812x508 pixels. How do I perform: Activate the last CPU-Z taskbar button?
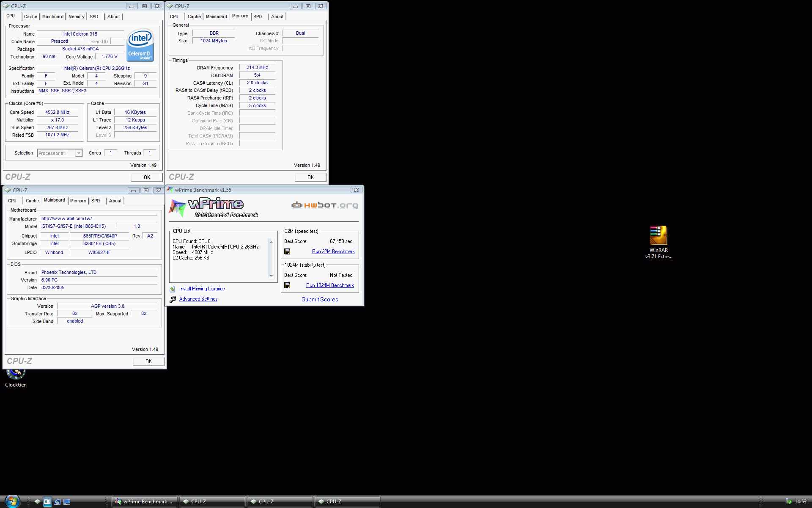click(x=348, y=502)
